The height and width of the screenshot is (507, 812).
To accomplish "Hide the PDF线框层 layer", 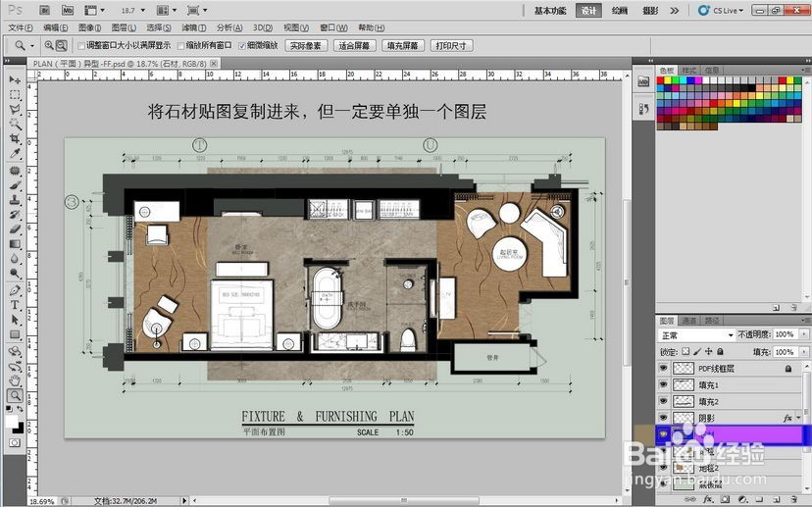I will [x=663, y=368].
